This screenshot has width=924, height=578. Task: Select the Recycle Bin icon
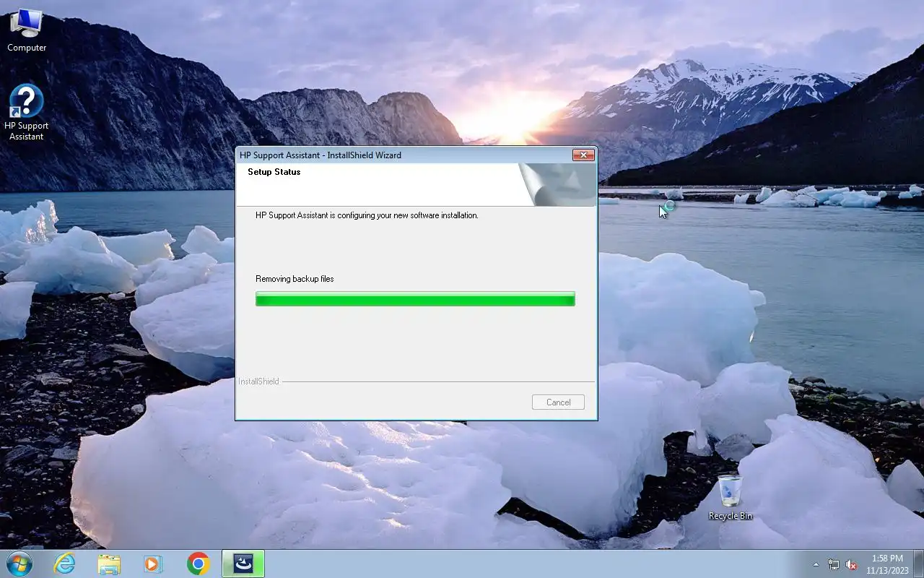point(730,497)
